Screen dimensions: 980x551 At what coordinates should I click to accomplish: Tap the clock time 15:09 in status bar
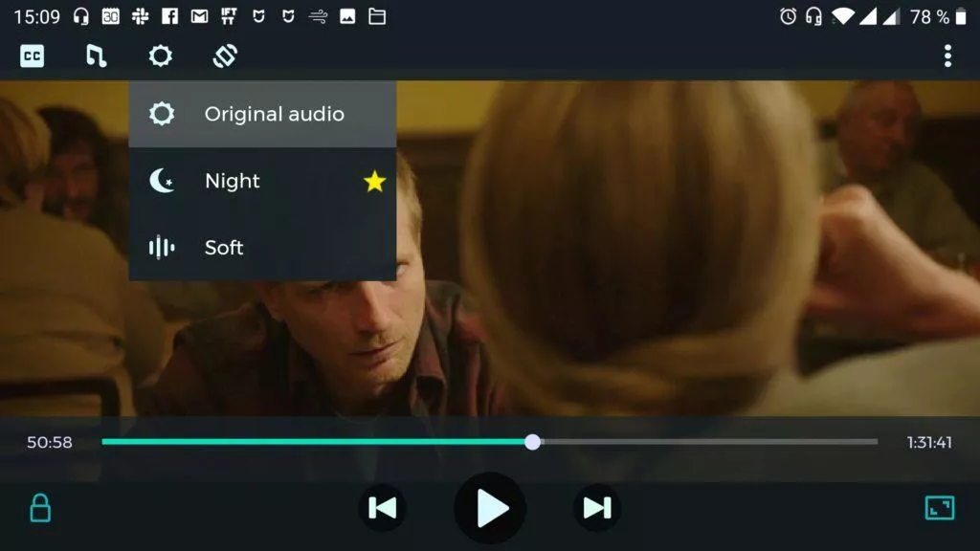pos(37,17)
